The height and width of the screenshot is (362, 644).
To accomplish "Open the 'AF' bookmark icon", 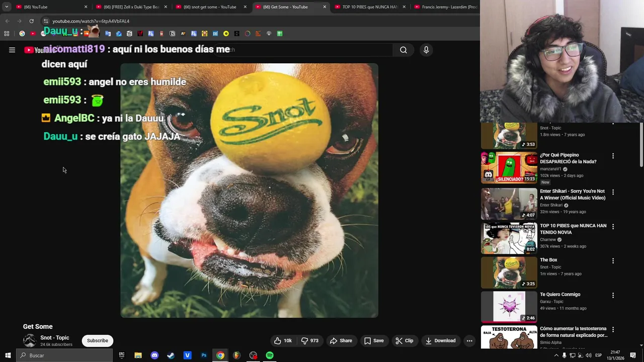I will click(183, 34).
